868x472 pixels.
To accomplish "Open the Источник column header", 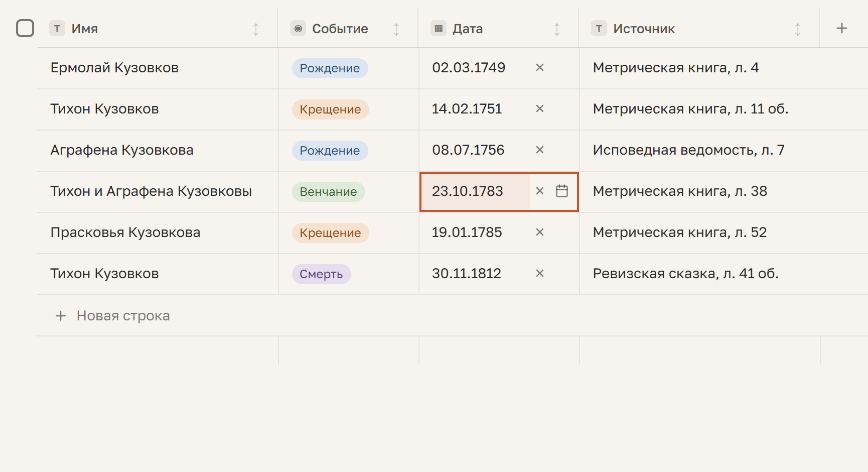I will (x=699, y=29).
